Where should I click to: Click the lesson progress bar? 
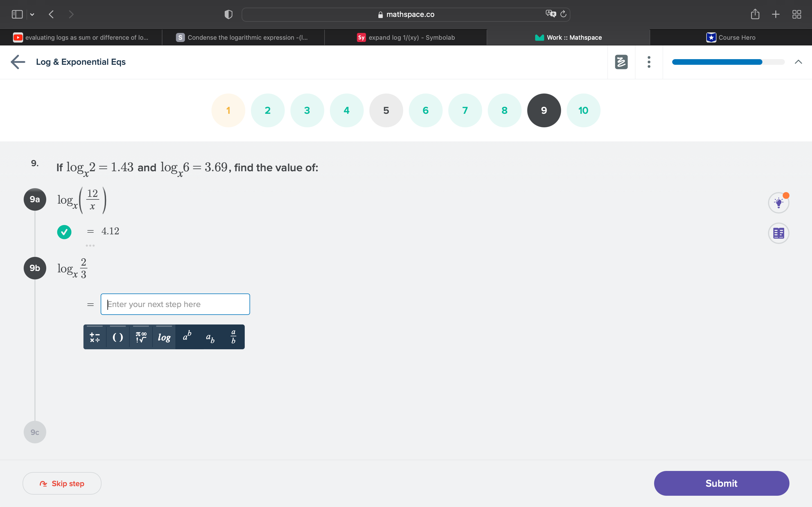[x=728, y=62]
